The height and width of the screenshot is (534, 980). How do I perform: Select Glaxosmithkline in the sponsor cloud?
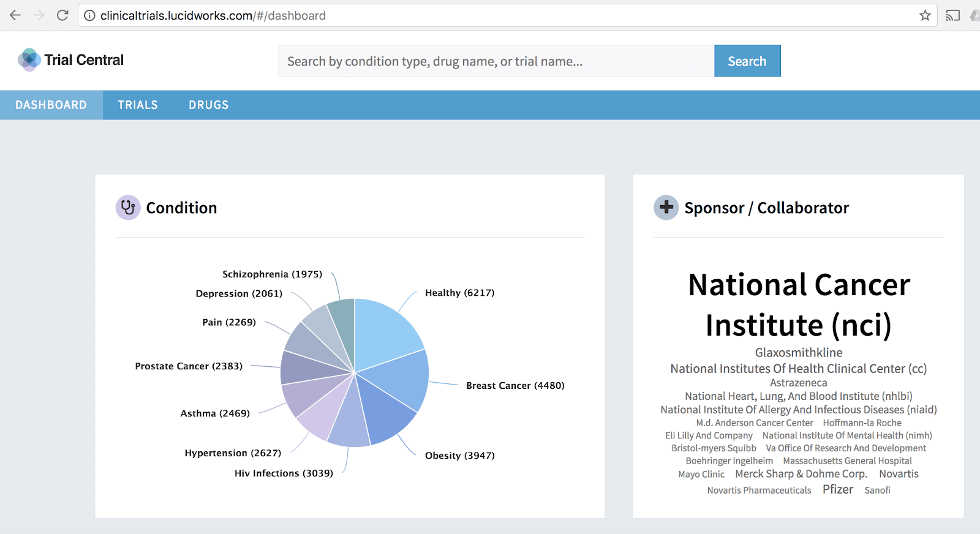[799, 353]
